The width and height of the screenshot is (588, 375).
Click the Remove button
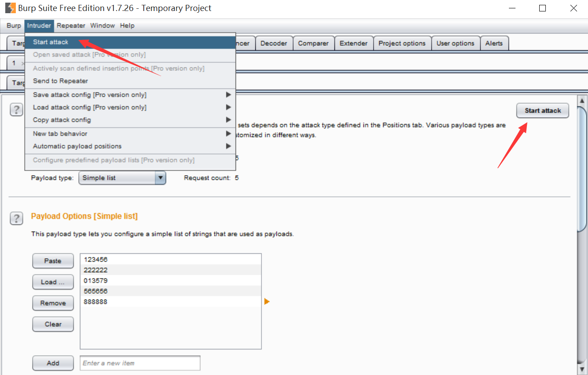click(53, 303)
